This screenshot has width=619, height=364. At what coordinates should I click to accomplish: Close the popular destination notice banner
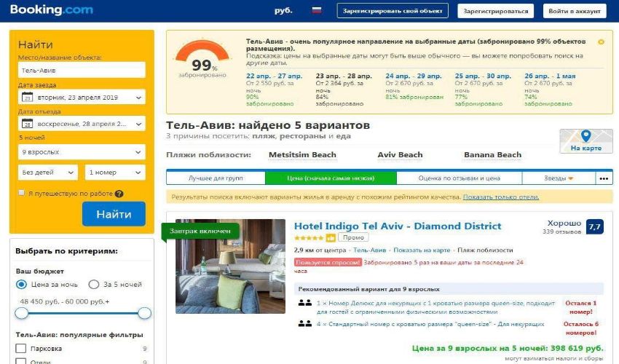click(x=601, y=41)
